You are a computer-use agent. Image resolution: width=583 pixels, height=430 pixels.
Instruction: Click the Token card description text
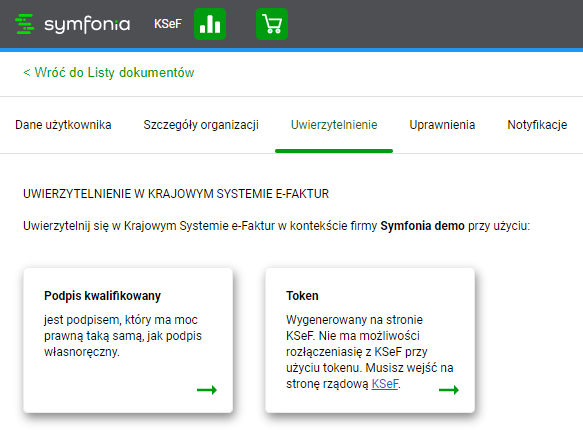[x=370, y=352]
